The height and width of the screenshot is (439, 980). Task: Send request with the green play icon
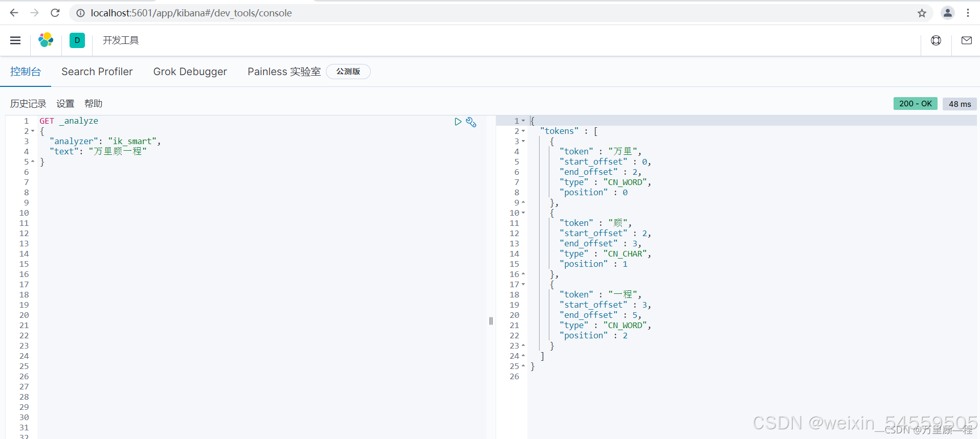(x=458, y=122)
